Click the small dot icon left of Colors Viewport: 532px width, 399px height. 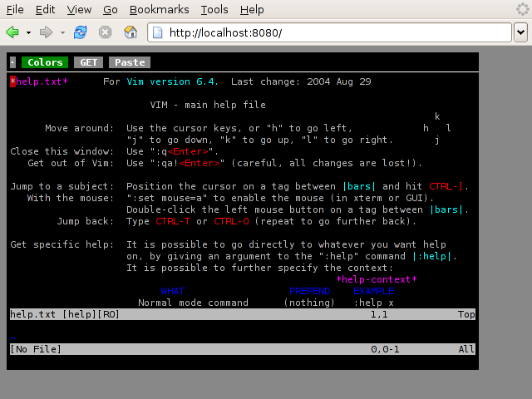click(12, 62)
